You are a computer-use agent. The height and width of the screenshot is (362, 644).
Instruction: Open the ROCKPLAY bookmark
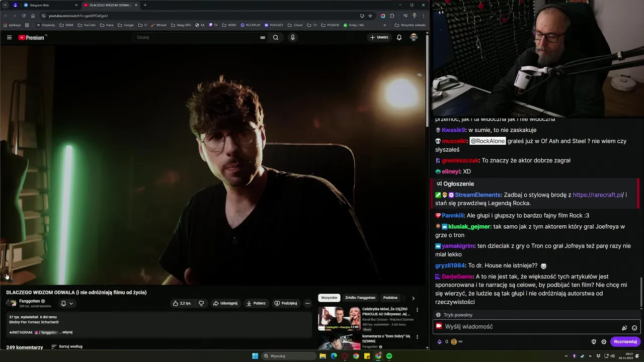tap(251, 25)
